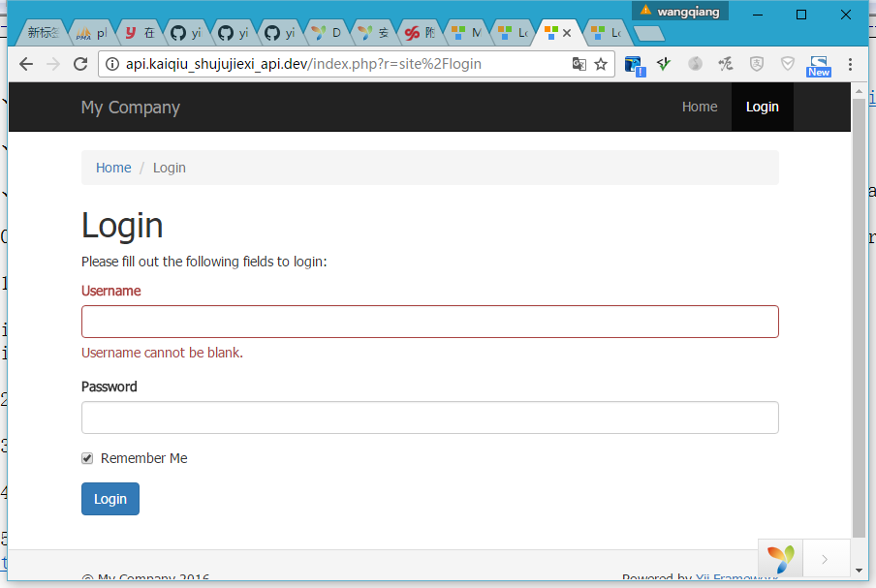The width and height of the screenshot is (876, 588).
Task: Click the gray sphere extension icon
Action: click(x=695, y=64)
